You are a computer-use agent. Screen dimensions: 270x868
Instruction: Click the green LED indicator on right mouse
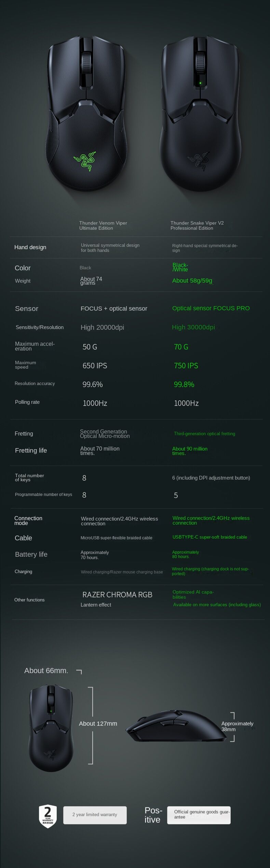(x=200, y=82)
